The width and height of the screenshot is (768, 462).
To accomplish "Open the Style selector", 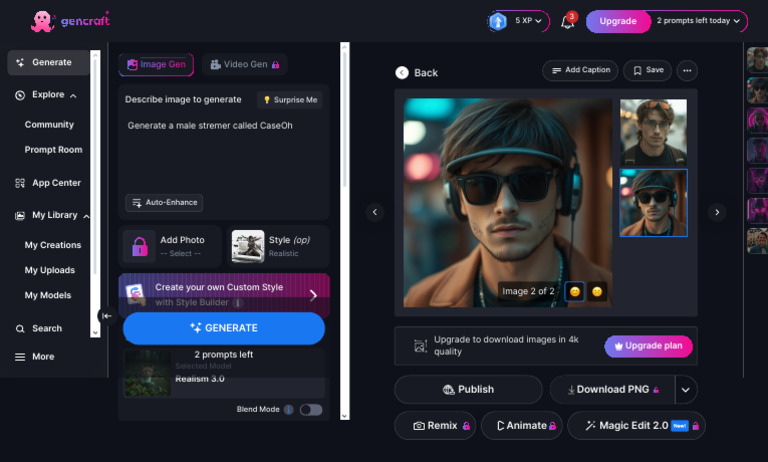I will coord(278,246).
